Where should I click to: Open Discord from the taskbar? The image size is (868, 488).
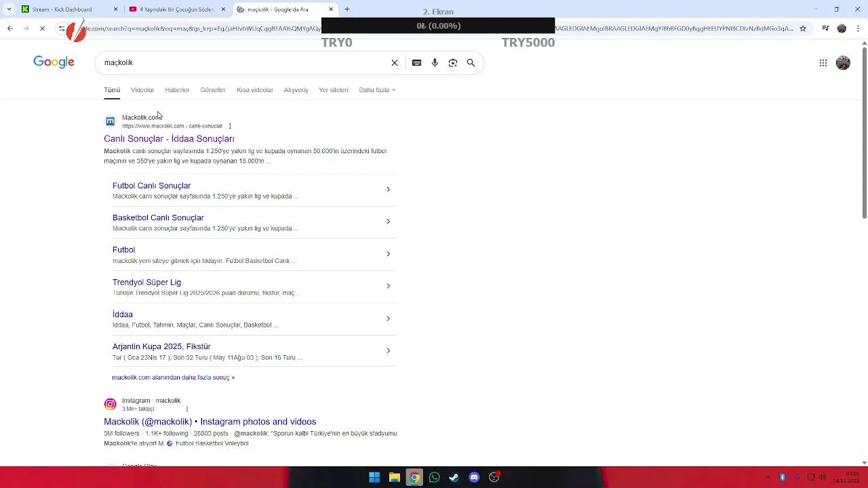(474, 477)
